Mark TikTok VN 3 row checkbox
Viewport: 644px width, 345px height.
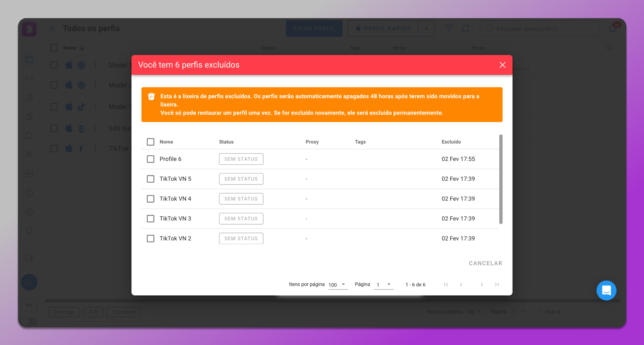tap(150, 219)
